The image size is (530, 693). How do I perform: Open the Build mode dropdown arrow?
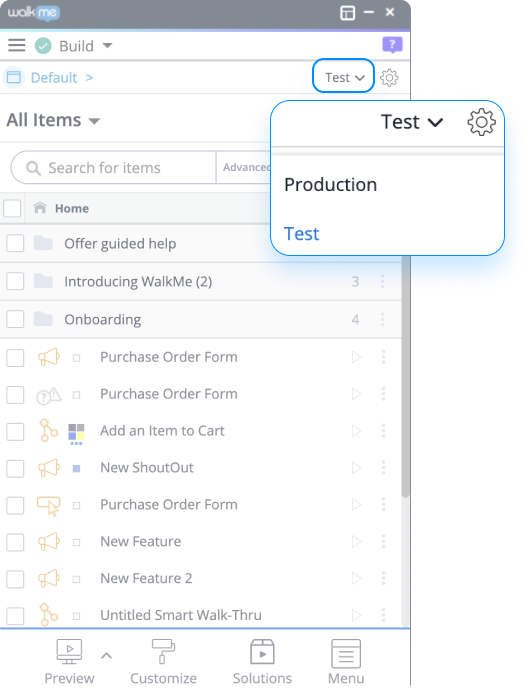(107, 46)
